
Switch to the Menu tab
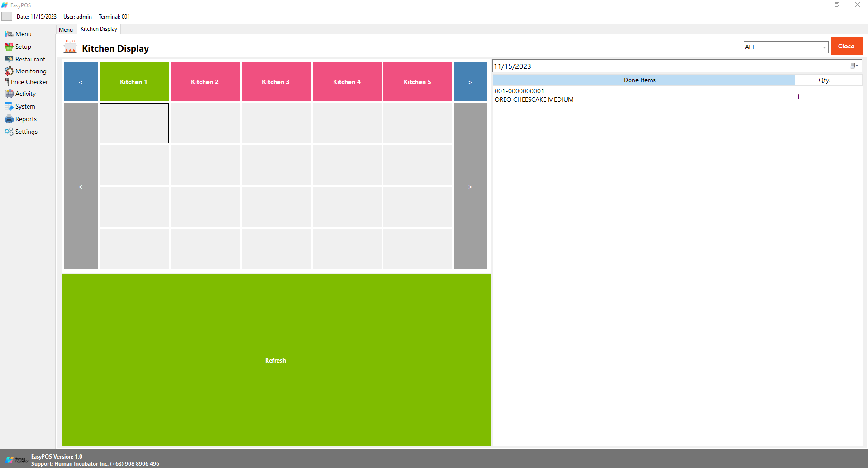point(66,30)
